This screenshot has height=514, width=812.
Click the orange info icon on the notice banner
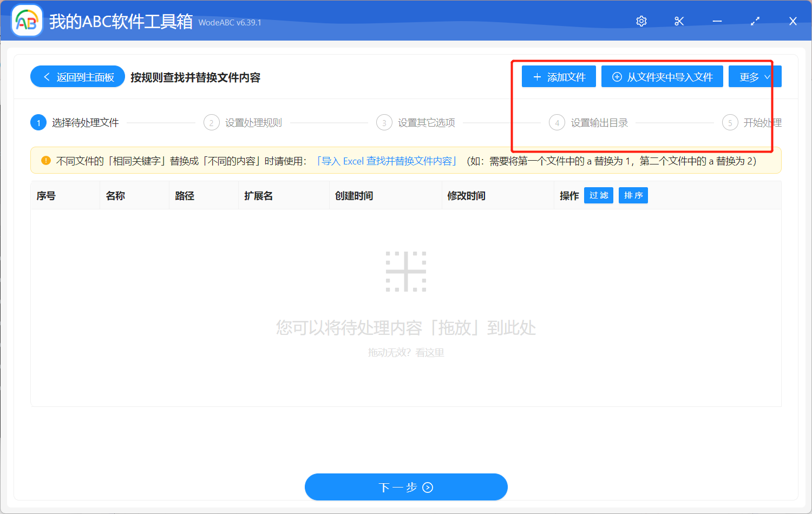[45, 160]
